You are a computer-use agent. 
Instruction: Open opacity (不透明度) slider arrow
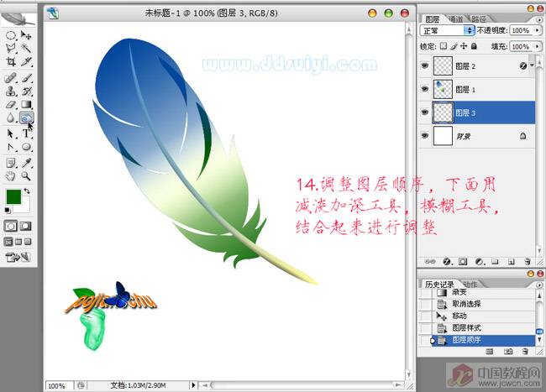click(537, 30)
